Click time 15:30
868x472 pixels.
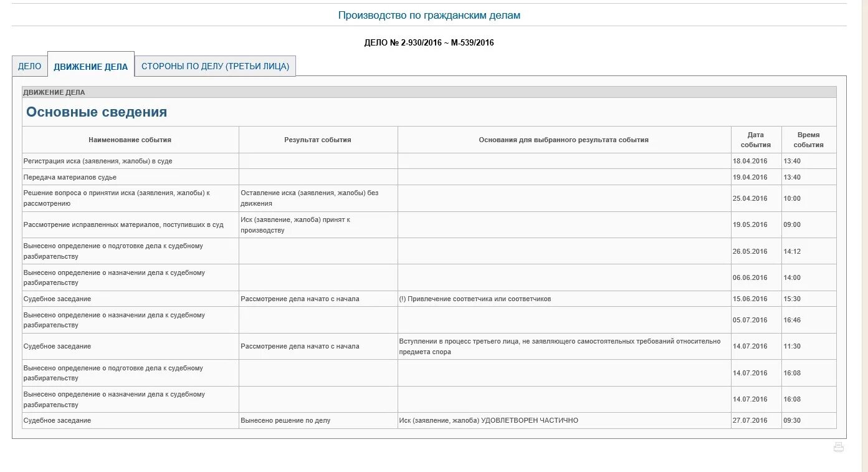792,299
